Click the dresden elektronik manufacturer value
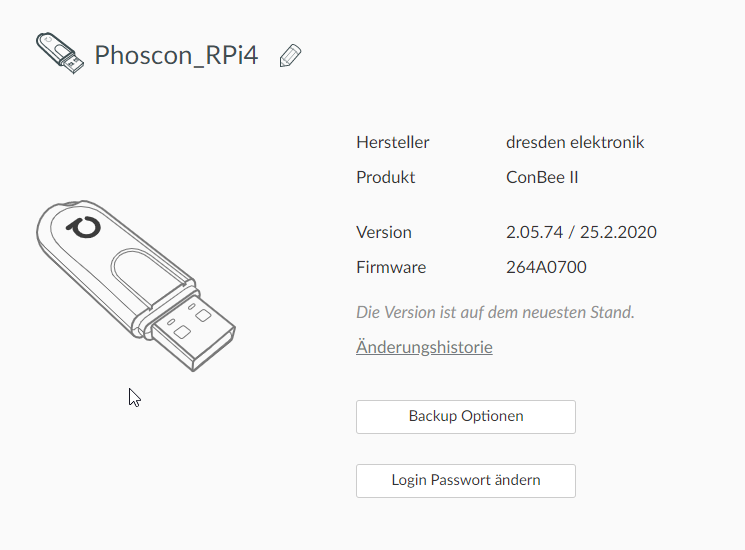745x550 pixels. click(x=575, y=142)
